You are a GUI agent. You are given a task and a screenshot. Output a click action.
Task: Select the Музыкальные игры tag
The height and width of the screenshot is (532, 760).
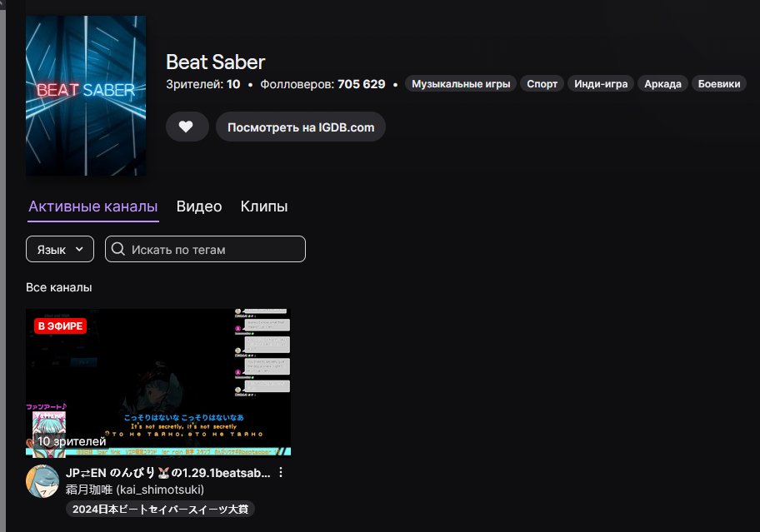461,83
